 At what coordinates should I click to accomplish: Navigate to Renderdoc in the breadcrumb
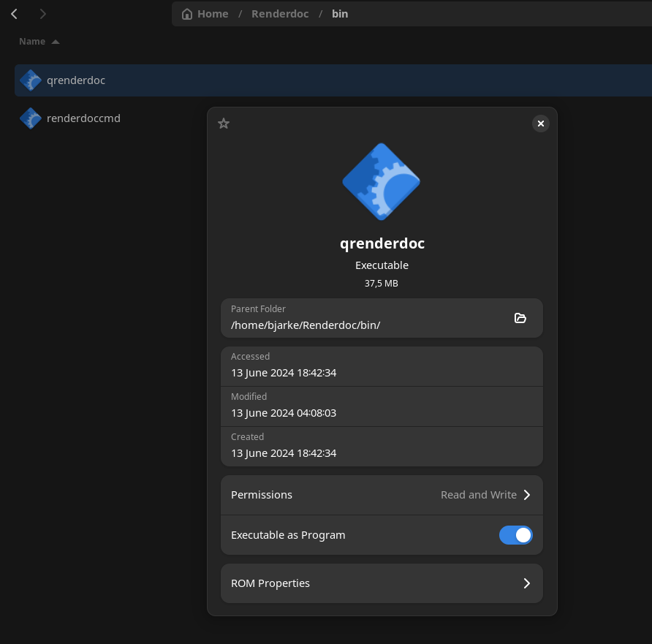click(280, 14)
